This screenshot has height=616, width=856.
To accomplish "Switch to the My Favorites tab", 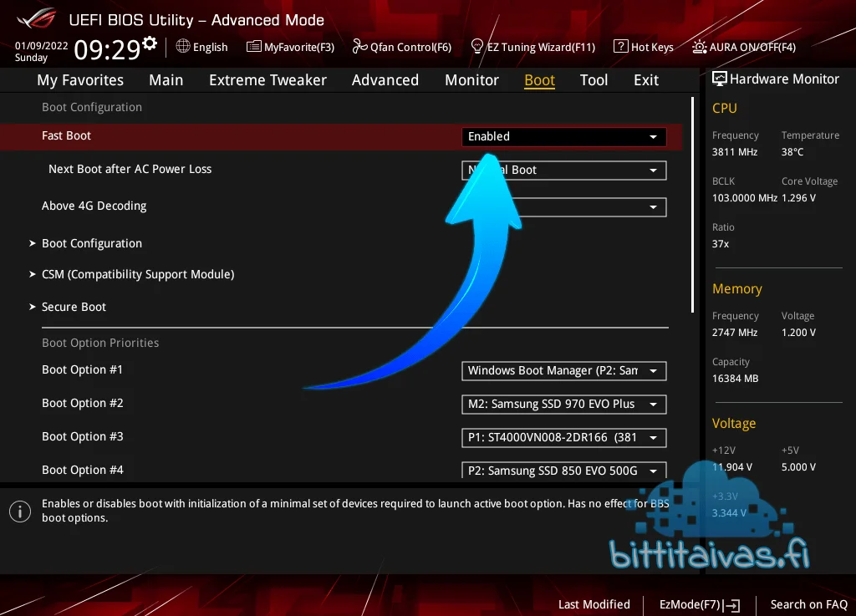I will coord(80,80).
